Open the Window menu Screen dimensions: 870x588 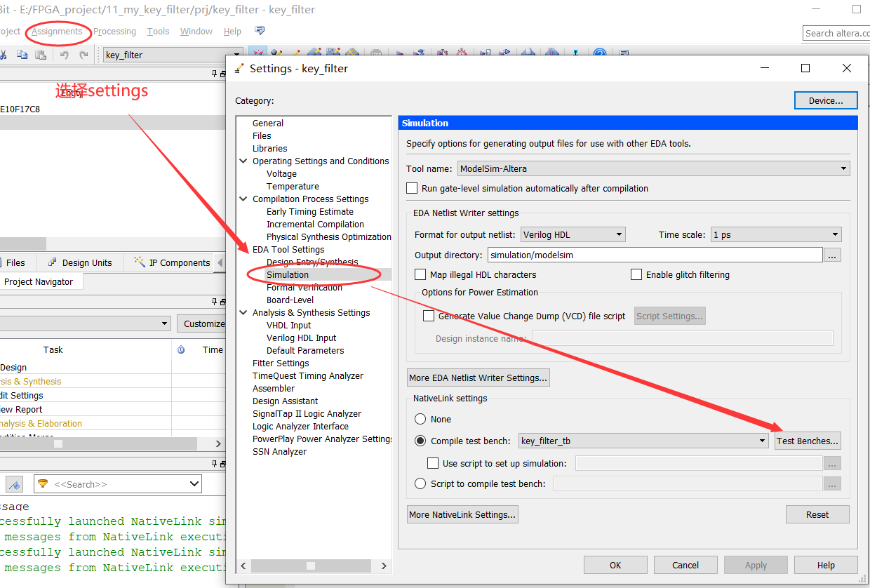[x=196, y=31]
